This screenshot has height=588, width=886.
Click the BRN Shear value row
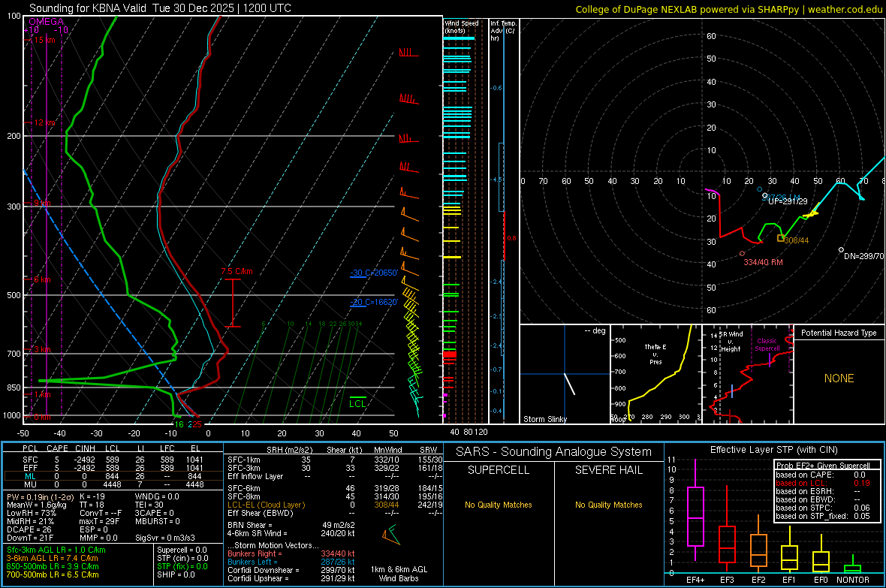pos(291,525)
